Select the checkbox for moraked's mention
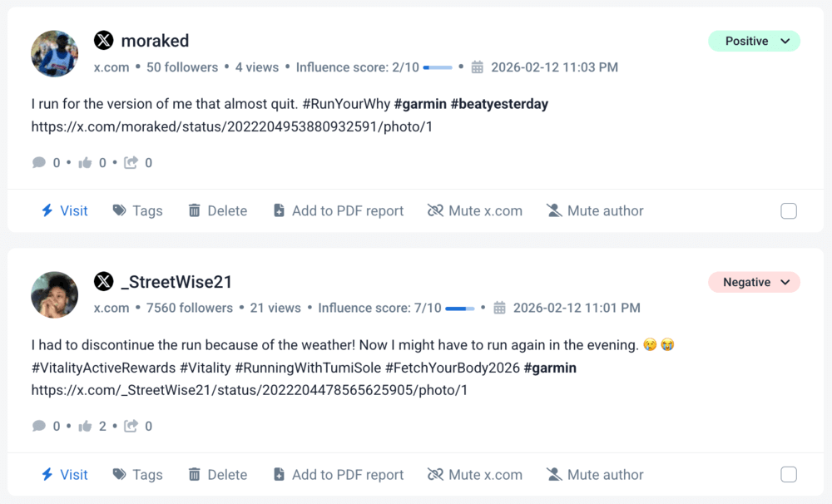 (789, 211)
